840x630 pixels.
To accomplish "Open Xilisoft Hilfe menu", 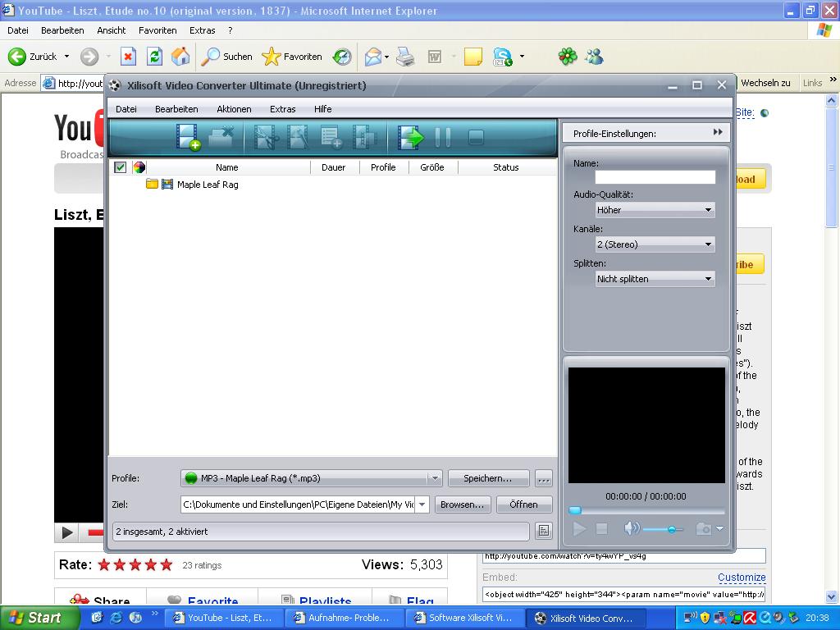I will click(322, 109).
